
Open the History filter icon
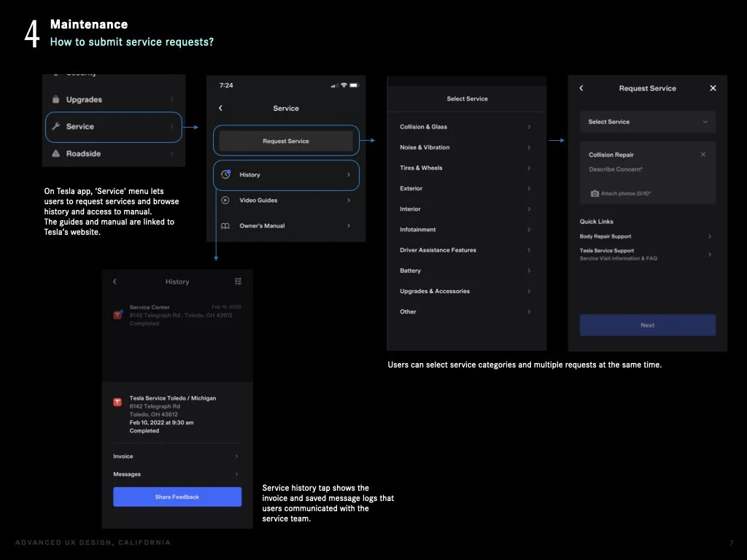pyautogui.click(x=239, y=281)
